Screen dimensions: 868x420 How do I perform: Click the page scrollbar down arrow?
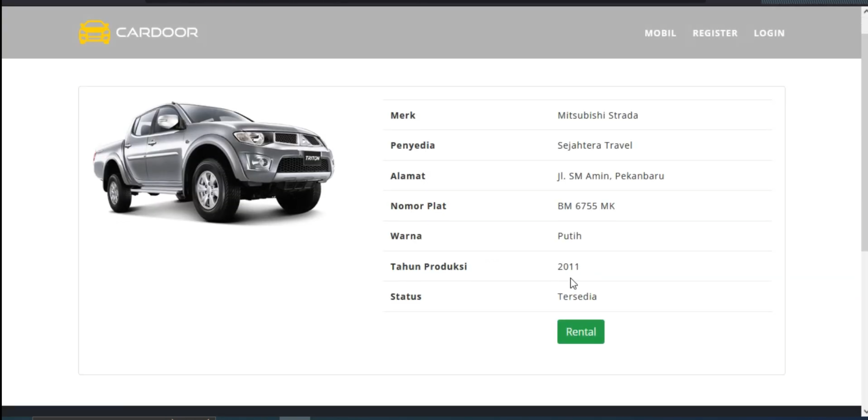[865, 412]
